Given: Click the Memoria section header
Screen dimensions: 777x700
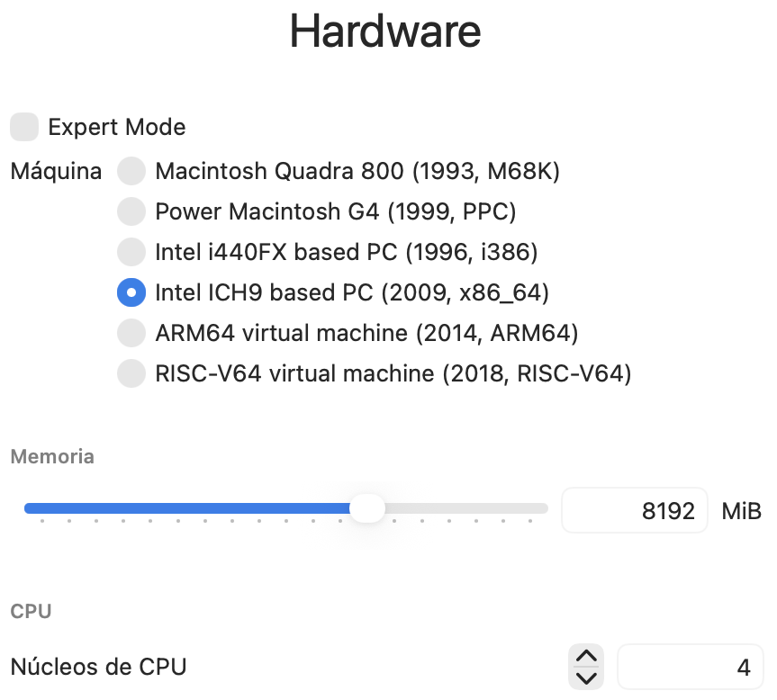Looking at the screenshot, I should [52, 456].
